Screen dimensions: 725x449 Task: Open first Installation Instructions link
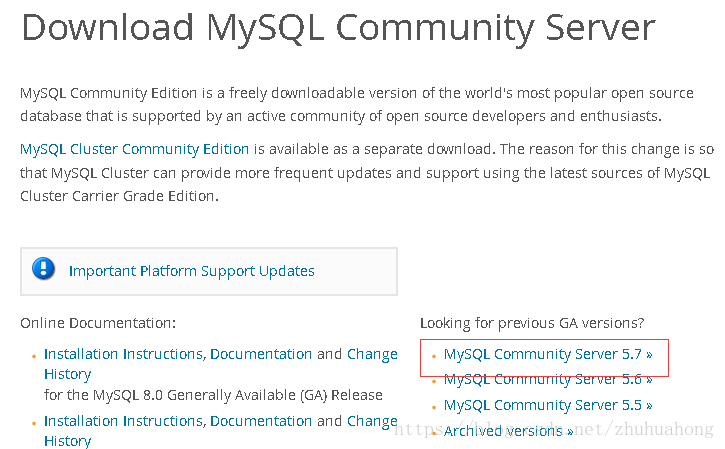pos(123,354)
